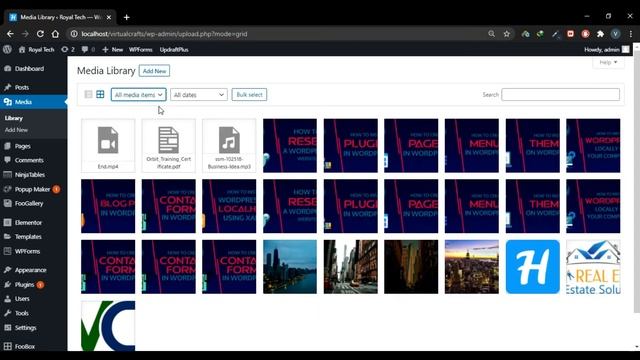
Task: Select the BLOG P thumbnail
Action: pos(108,206)
